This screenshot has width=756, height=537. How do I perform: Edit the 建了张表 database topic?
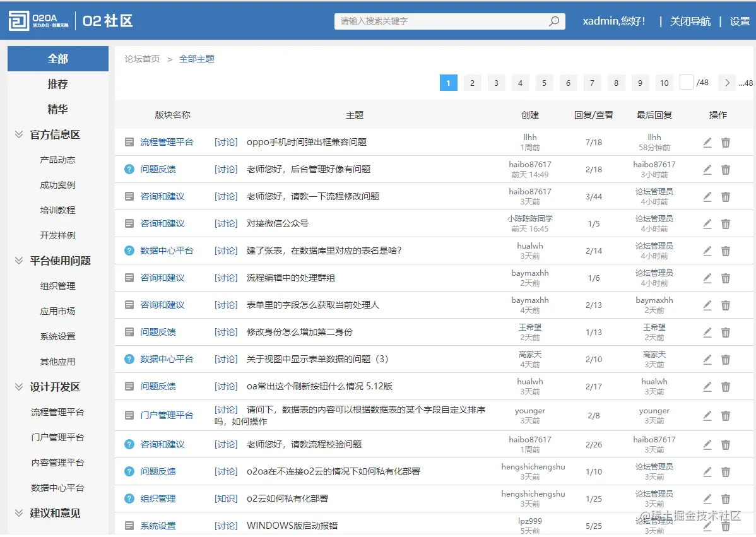click(x=707, y=251)
